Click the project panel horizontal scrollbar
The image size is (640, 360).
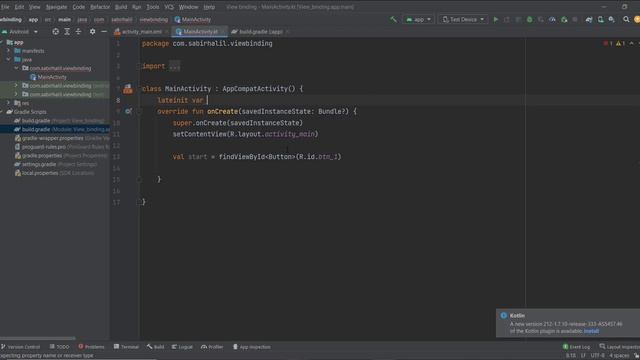click(38, 338)
